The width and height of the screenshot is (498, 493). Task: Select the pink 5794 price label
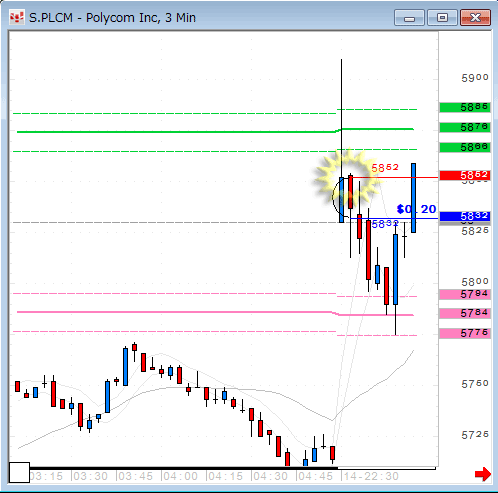pyautogui.click(x=465, y=294)
